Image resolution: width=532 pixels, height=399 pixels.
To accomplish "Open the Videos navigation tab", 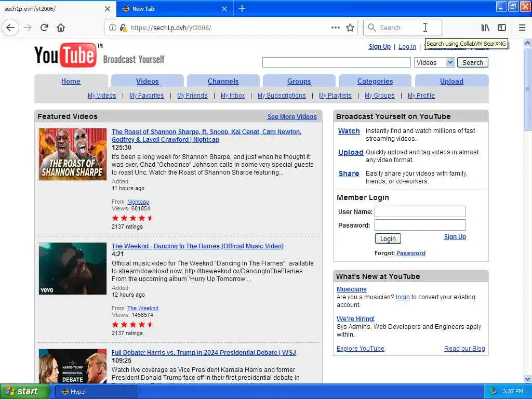I will pyautogui.click(x=147, y=81).
